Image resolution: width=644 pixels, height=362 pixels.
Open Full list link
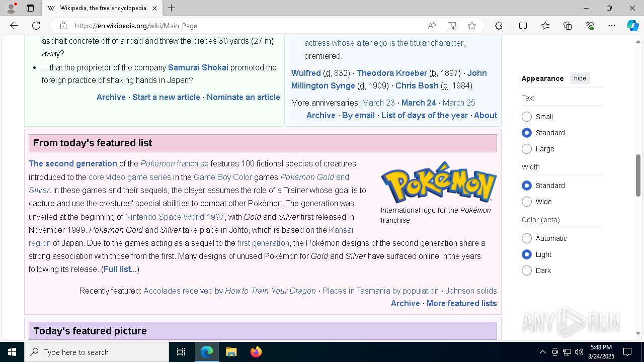click(120, 269)
